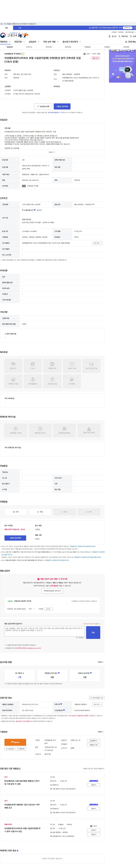Open the search magnifier icon in the header

[x=131, y=36]
